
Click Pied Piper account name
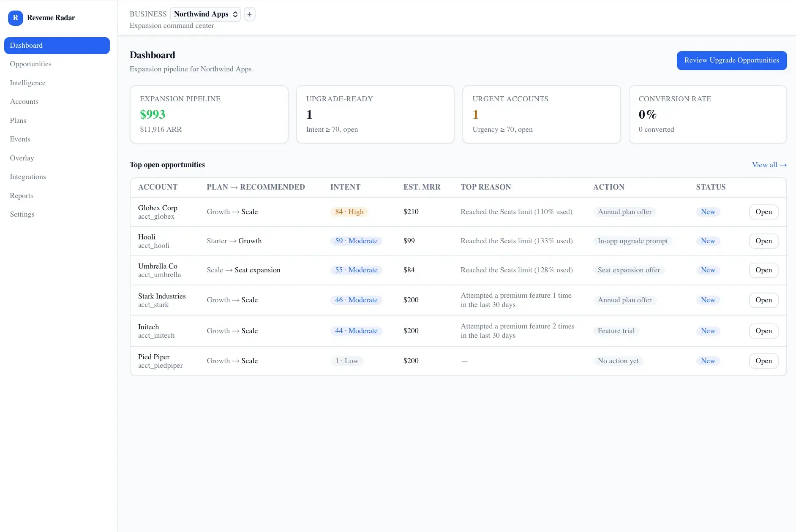[x=154, y=357]
